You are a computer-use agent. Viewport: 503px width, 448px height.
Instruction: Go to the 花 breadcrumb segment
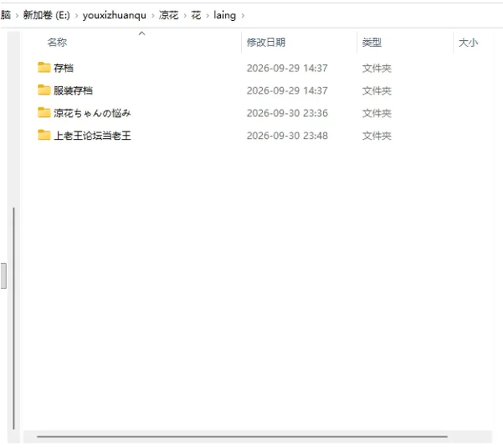pyautogui.click(x=196, y=15)
